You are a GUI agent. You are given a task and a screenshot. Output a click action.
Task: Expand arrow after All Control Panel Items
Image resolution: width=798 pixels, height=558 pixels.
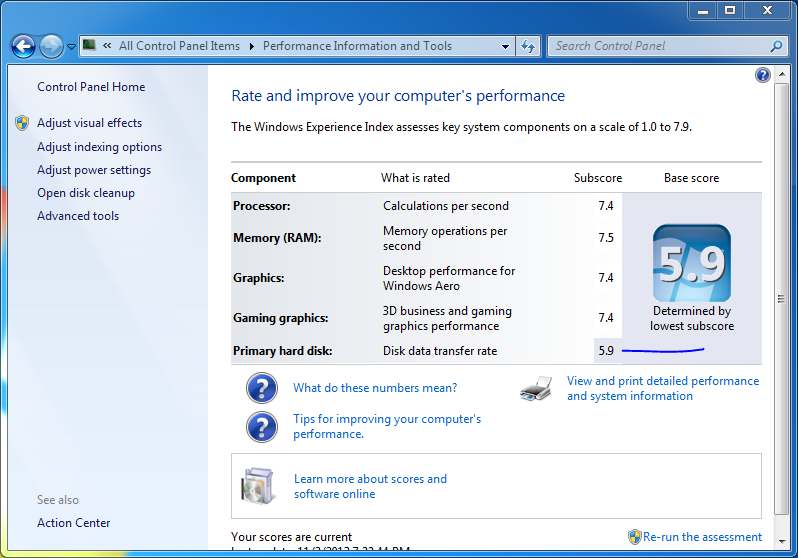click(x=251, y=46)
